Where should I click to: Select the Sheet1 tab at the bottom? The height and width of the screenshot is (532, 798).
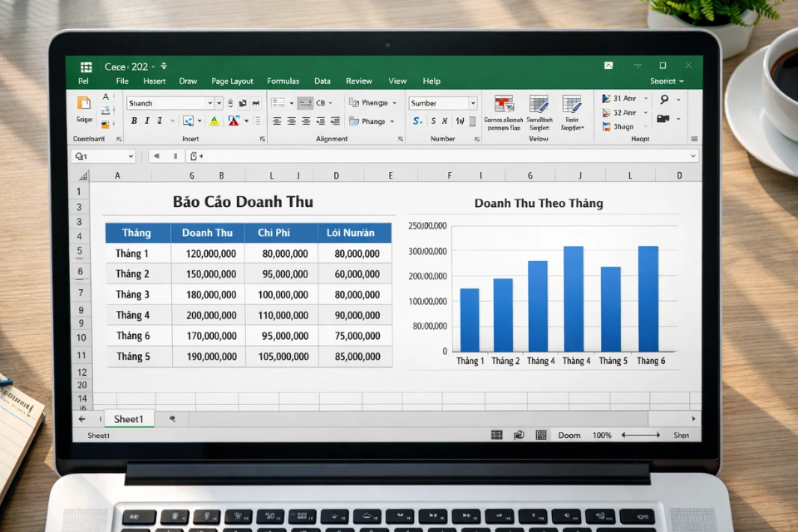coord(129,419)
